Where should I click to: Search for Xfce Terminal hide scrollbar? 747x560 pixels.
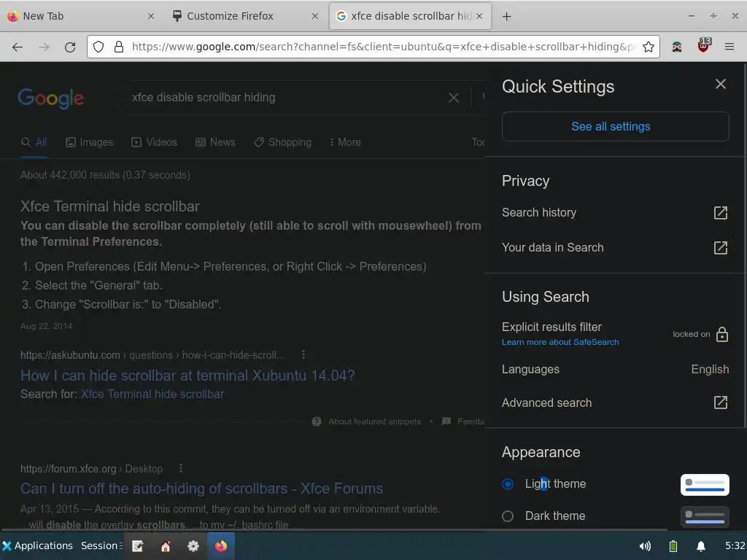point(152,394)
